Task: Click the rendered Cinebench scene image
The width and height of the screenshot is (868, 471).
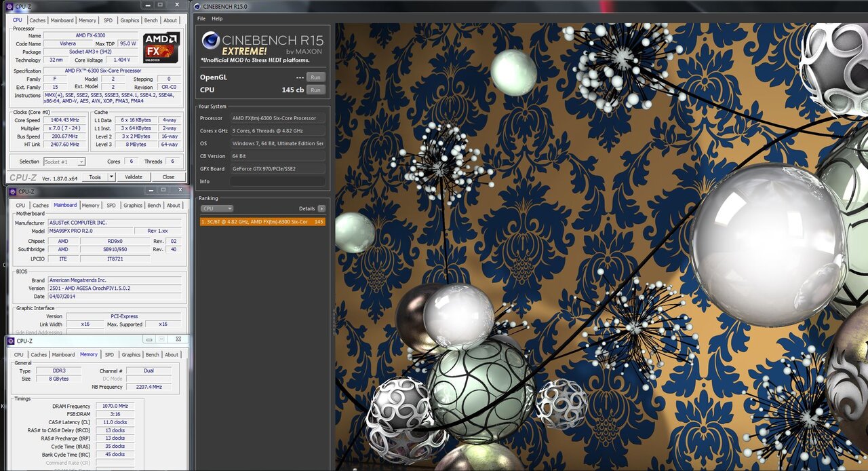Action: (x=601, y=247)
